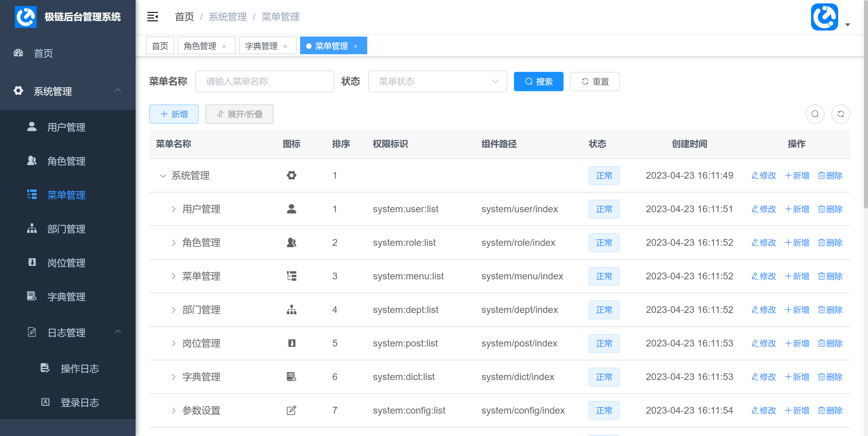Screen dimensions: 868x436
Task: Click the 正常 status tag in 系统管理 row
Action: coord(604,176)
